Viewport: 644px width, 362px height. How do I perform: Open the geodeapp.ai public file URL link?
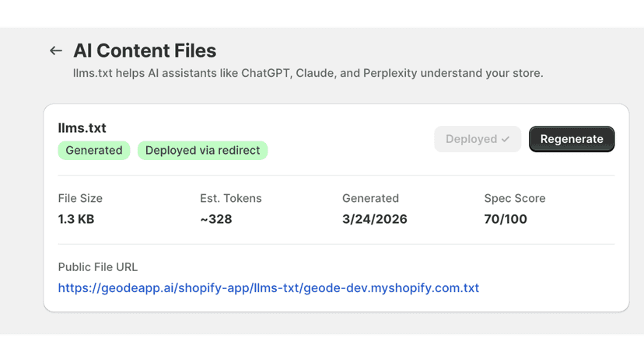pyautogui.click(x=268, y=287)
